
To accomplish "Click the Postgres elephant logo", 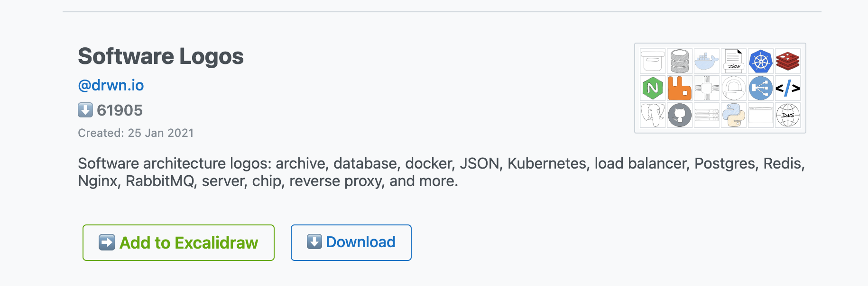I will pyautogui.click(x=653, y=115).
